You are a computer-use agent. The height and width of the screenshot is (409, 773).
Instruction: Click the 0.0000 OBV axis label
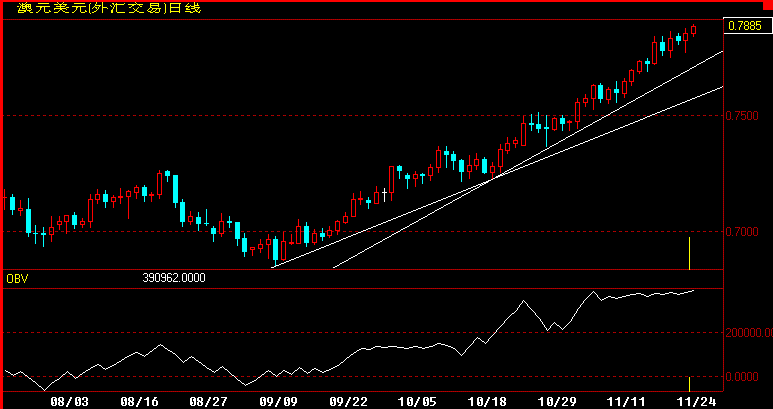coord(742,377)
